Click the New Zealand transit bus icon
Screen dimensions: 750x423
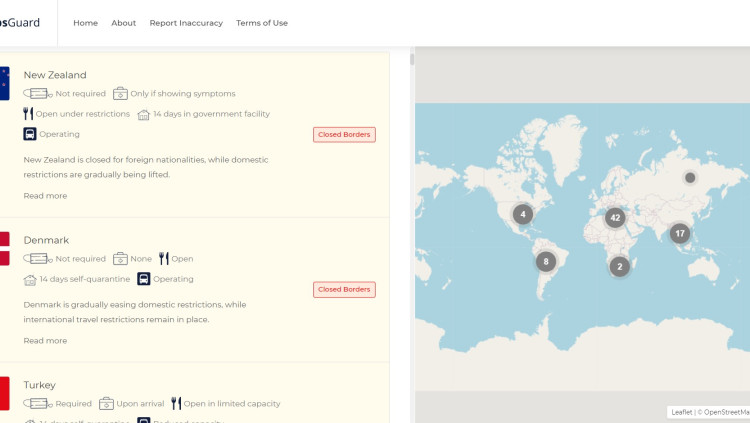click(30, 134)
